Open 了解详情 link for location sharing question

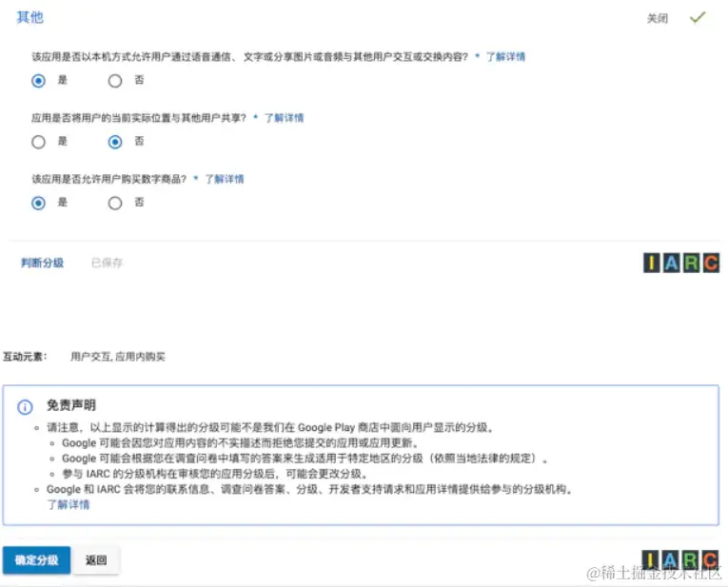tap(284, 118)
